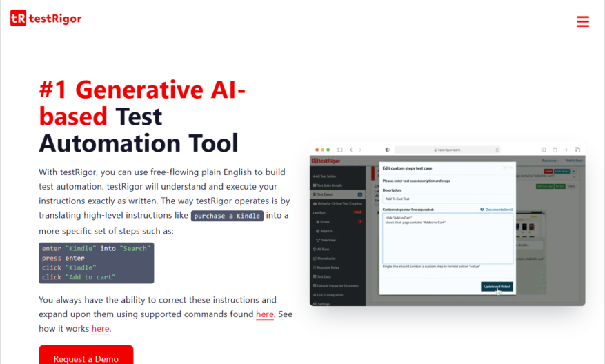Open the 'here' link after 'how it works'
Image resolution: width=605 pixels, height=364 pixels.
100,329
